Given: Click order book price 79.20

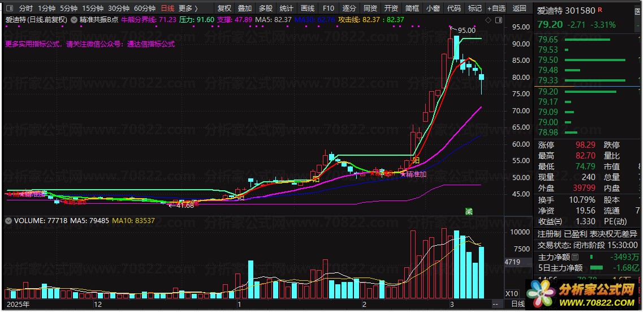Looking at the screenshot, I should tap(548, 91).
